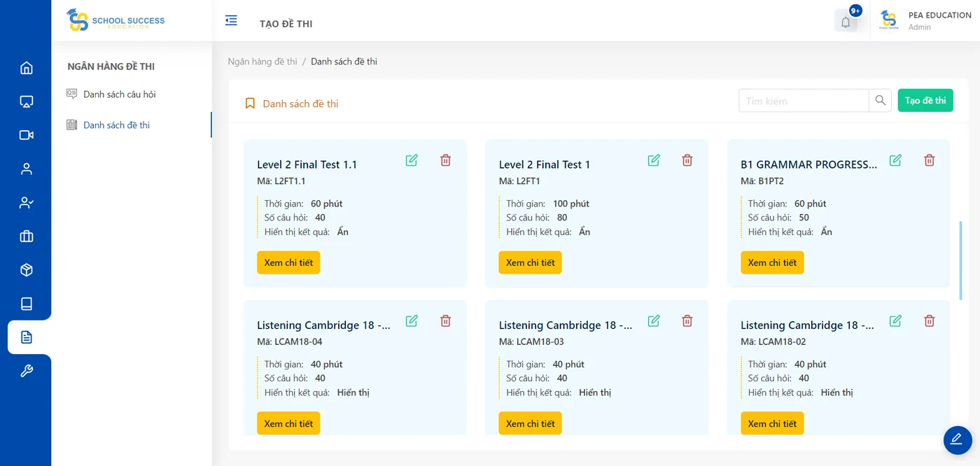Select "Danh sách đề thi" in the side menu
This screenshot has height=466, width=980.
click(x=116, y=125)
